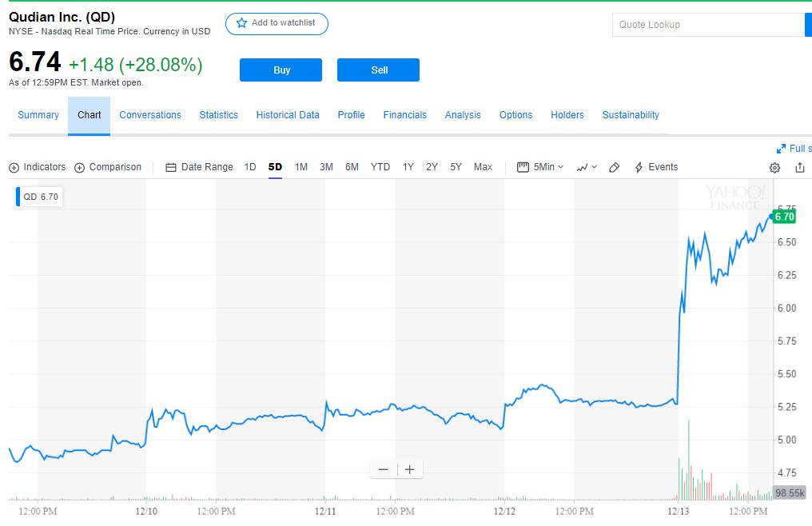Click the green 6.70 current price marker
The height and width of the screenshot is (526, 812).
point(784,217)
